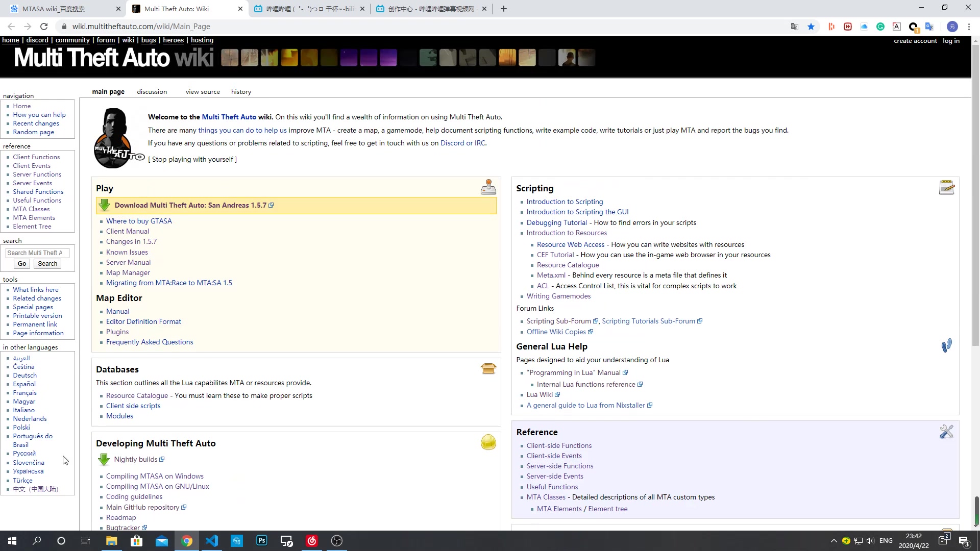The image size is (980, 551).
Task: Open Element Tree in the reference sidebar
Action: click(32, 227)
